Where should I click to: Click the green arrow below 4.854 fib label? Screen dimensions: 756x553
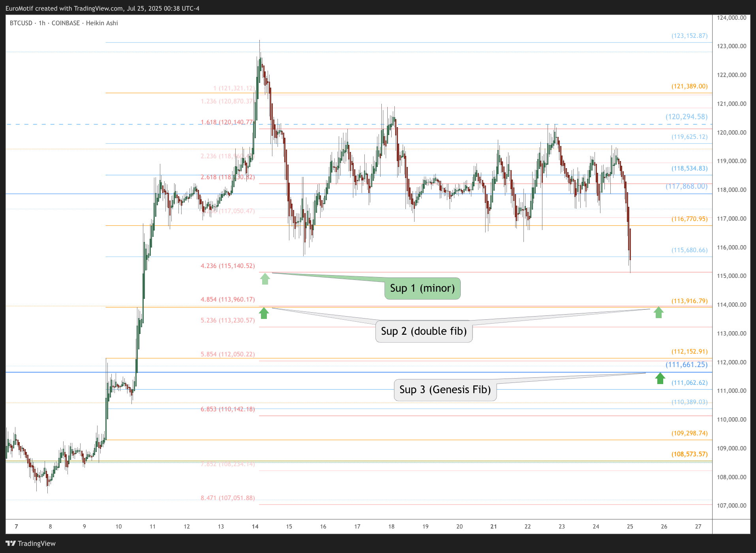pos(264,313)
